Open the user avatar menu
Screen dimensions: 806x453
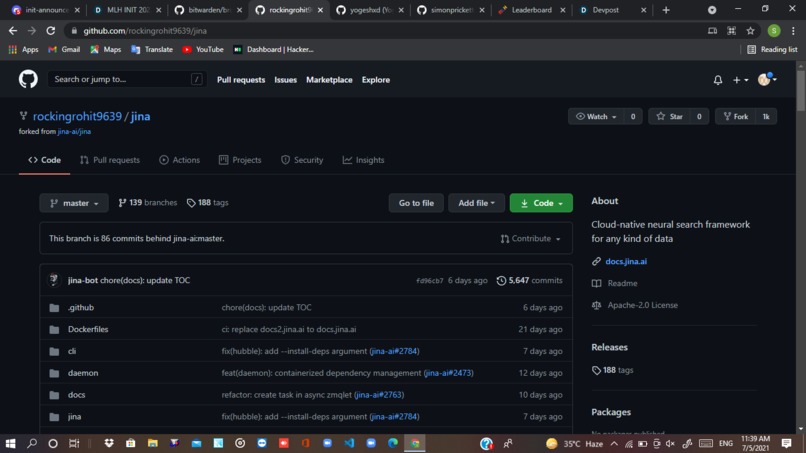click(767, 79)
